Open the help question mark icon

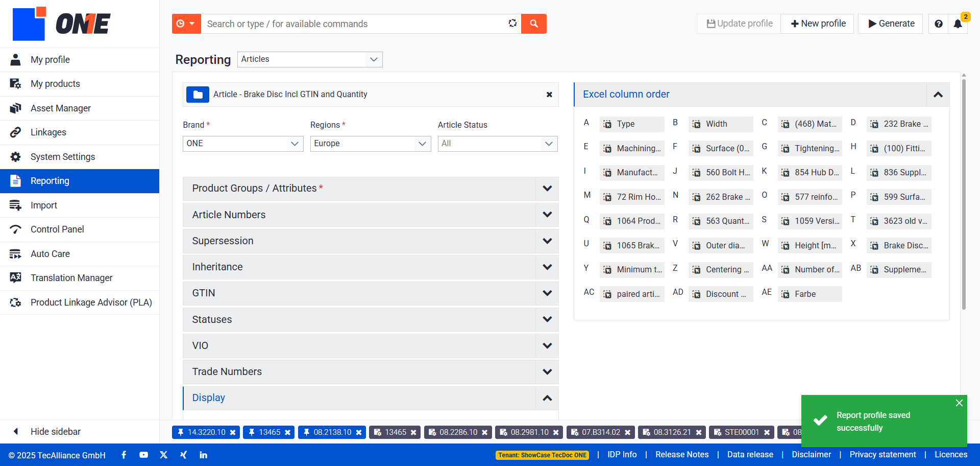(x=938, y=24)
